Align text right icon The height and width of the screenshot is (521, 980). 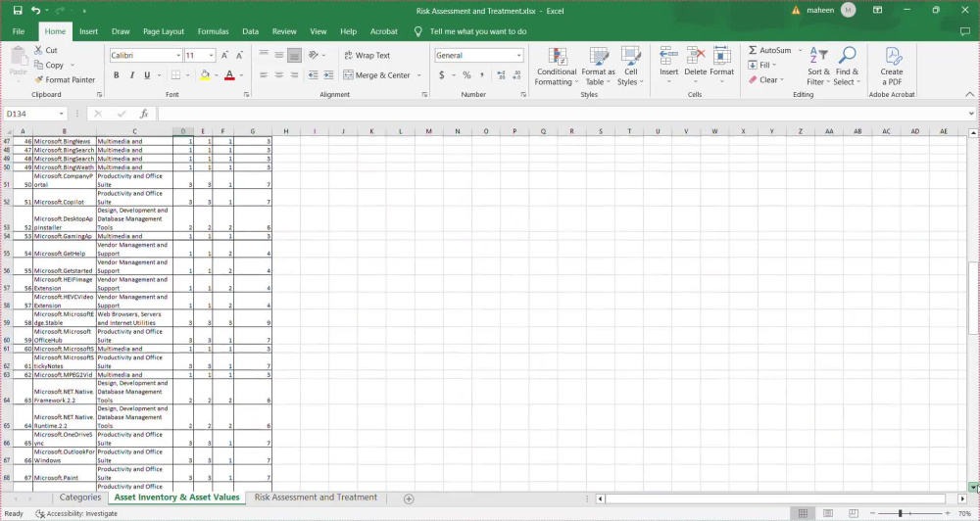(x=294, y=75)
